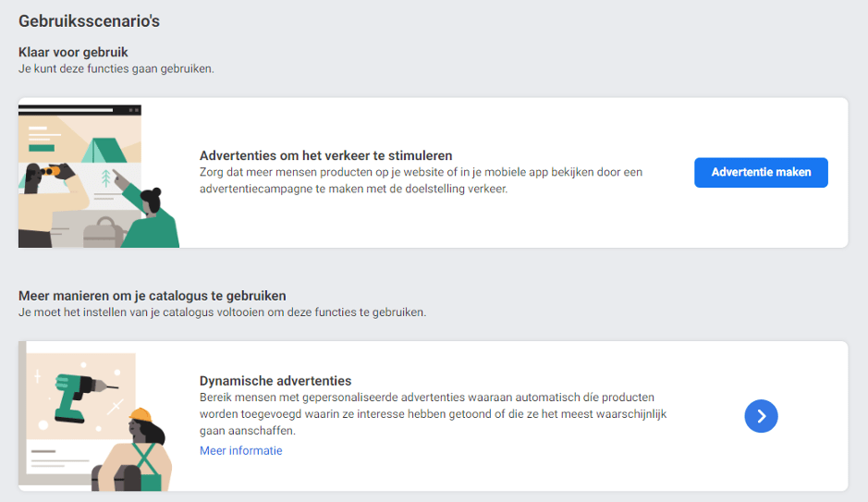Viewport: 868px width, 502px height.
Task: Click the subtitle "Je kunt deze functies gaan gebruiken"
Action: [x=116, y=68]
